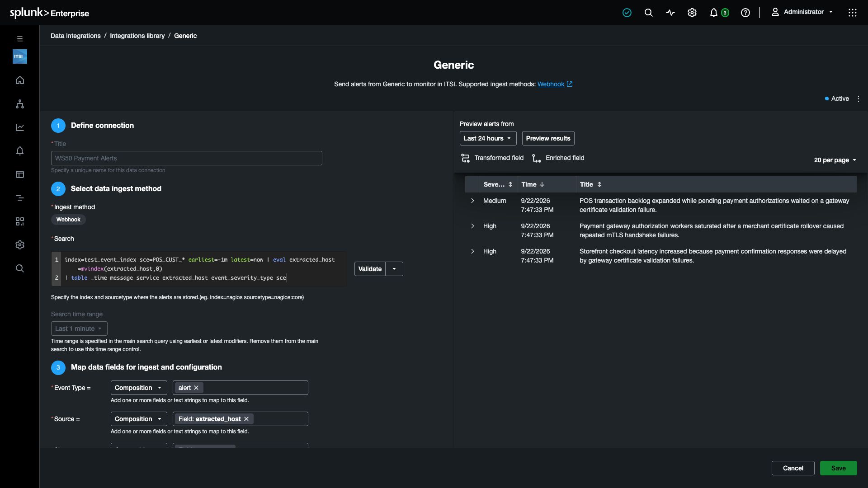Go to Integrations library breadcrumb
The width and height of the screenshot is (868, 488).
click(137, 36)
